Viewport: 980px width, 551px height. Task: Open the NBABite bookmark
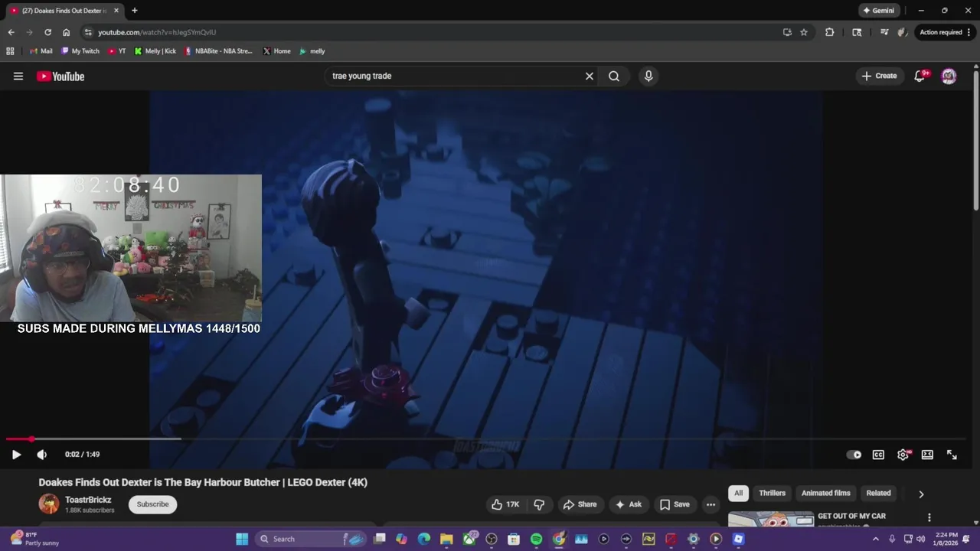[x=218, y=51]
